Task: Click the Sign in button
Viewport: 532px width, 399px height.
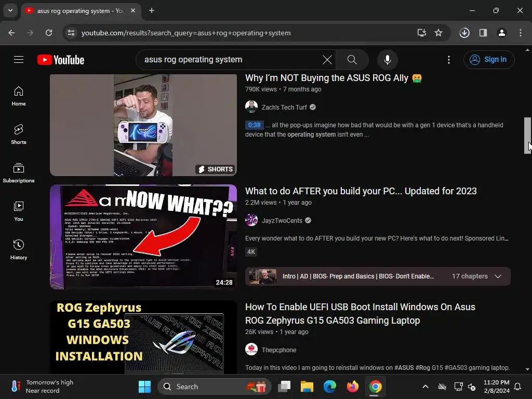Action: tap(489, 60)
